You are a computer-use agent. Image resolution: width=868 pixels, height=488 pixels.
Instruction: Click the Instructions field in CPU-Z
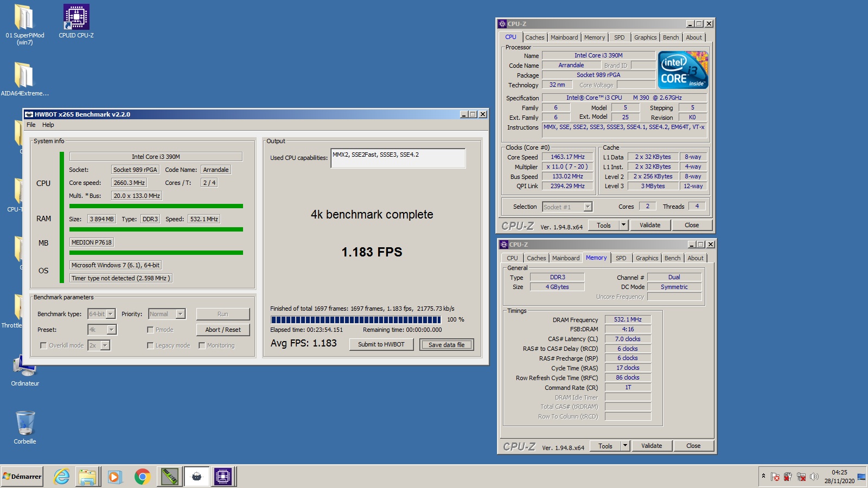(x=624, y=130)
